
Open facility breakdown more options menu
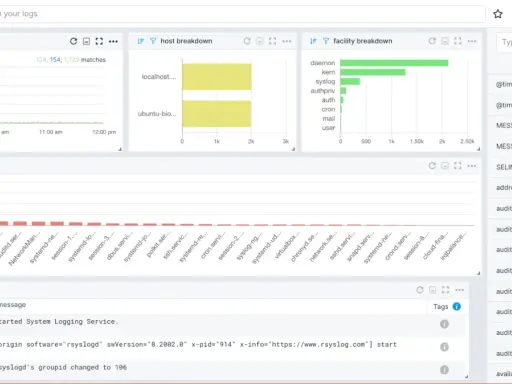tap(472, 41)
